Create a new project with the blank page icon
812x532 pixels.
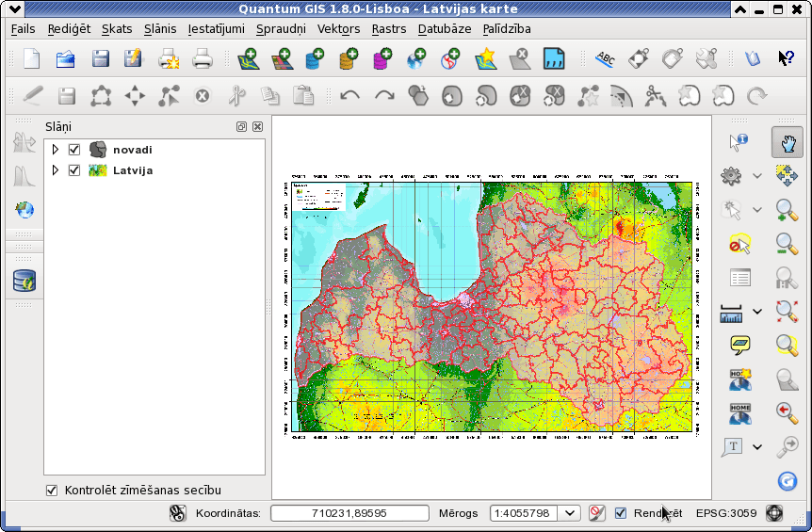coord(32,59)
